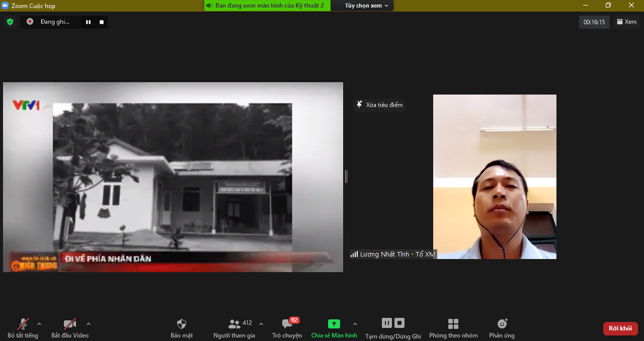Pause recording from top-left indicator
The height and width of the screenshot is (341, 644).
click(x=89, y=22)
